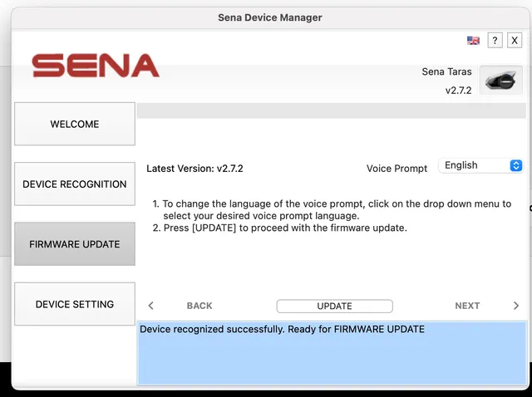Click the 'To change the language' instruction line

332,209
